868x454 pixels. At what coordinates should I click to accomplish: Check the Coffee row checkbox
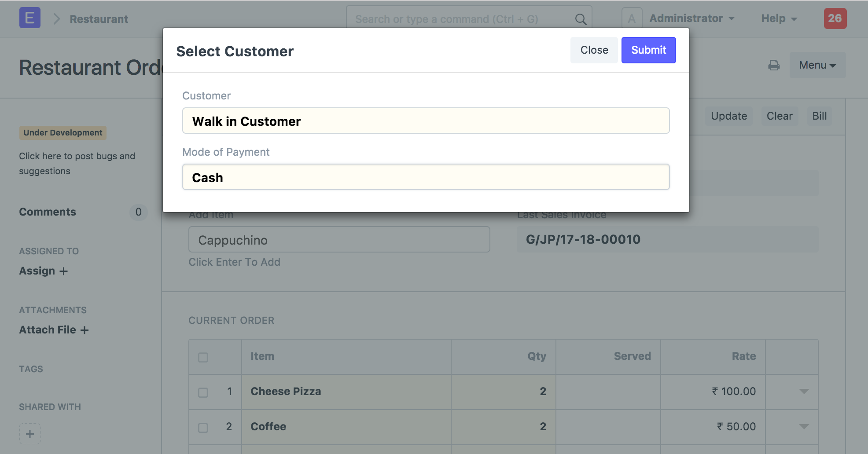(x=203, y=428)
